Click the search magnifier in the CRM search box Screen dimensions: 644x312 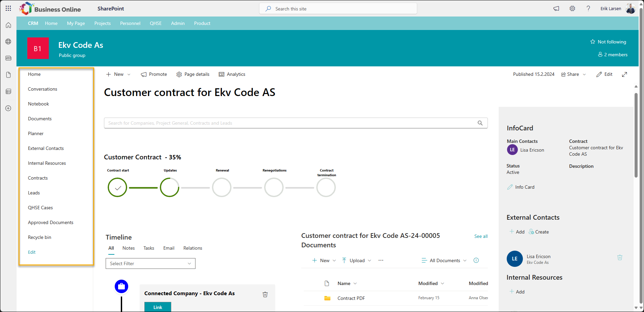(x=480, y=123)
